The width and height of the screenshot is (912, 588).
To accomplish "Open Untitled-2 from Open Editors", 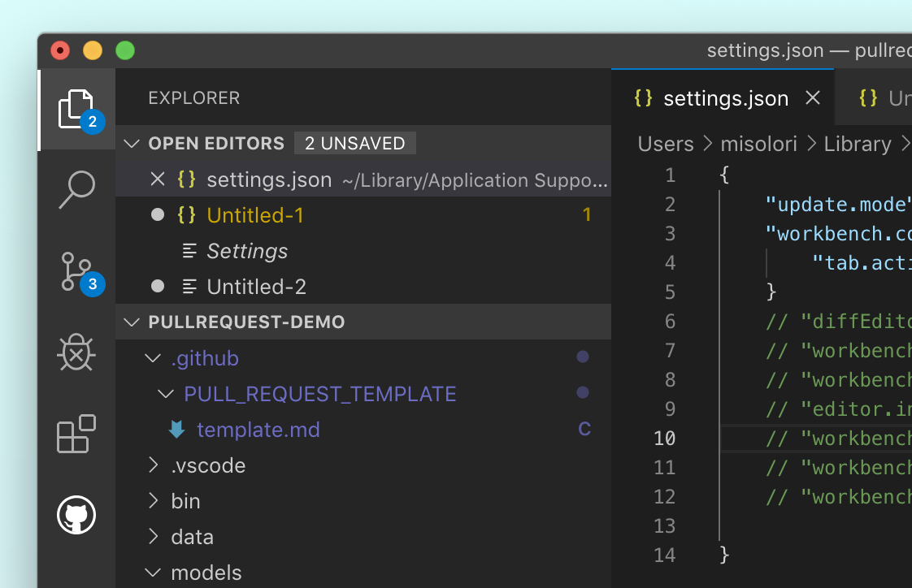I will coord(363,287).
